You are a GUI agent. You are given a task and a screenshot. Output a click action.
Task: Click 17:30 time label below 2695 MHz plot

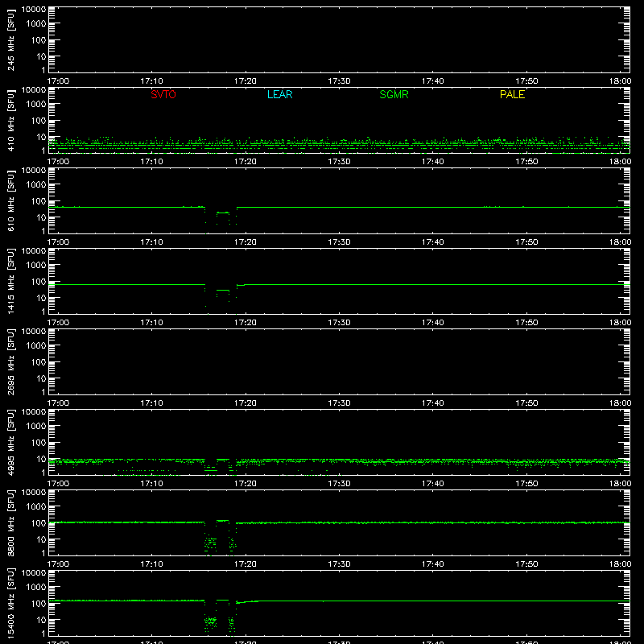tap(339, 403)
